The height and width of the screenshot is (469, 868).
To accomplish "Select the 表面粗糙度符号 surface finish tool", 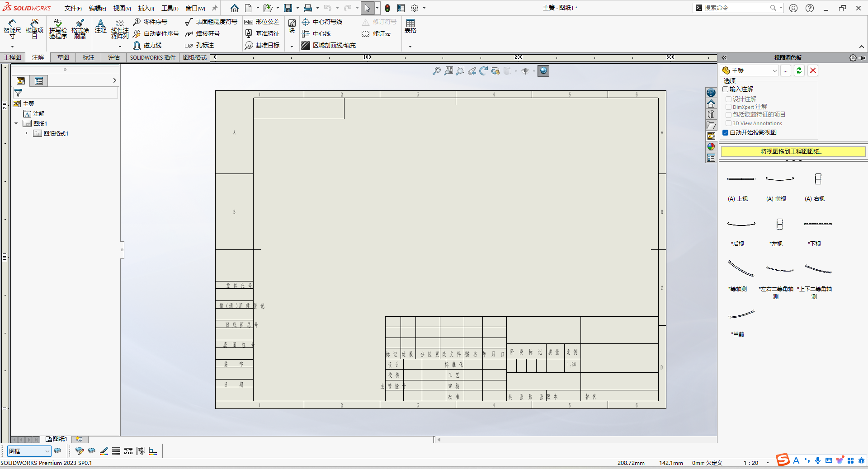I will [211, 22].
